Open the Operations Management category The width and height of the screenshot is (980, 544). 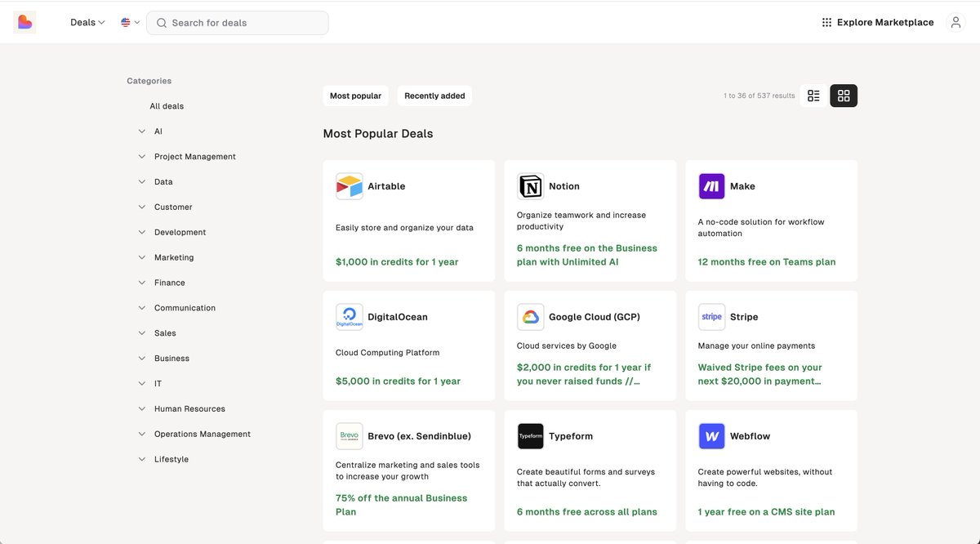[203, 435]
